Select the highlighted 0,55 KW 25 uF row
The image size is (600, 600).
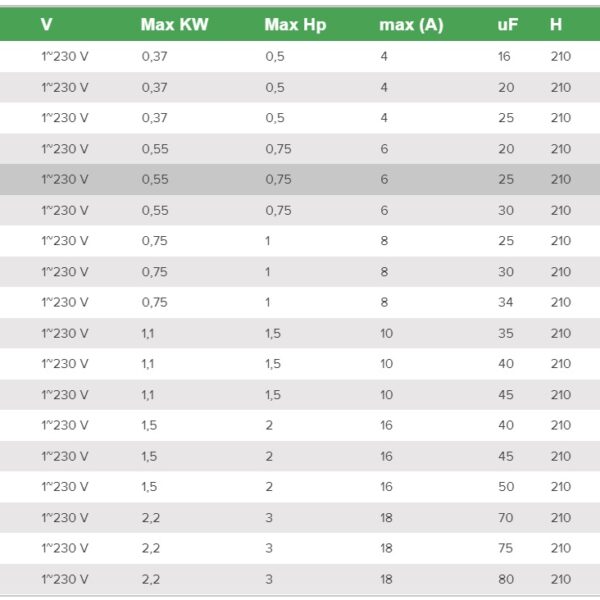click(x=300, y=179)
